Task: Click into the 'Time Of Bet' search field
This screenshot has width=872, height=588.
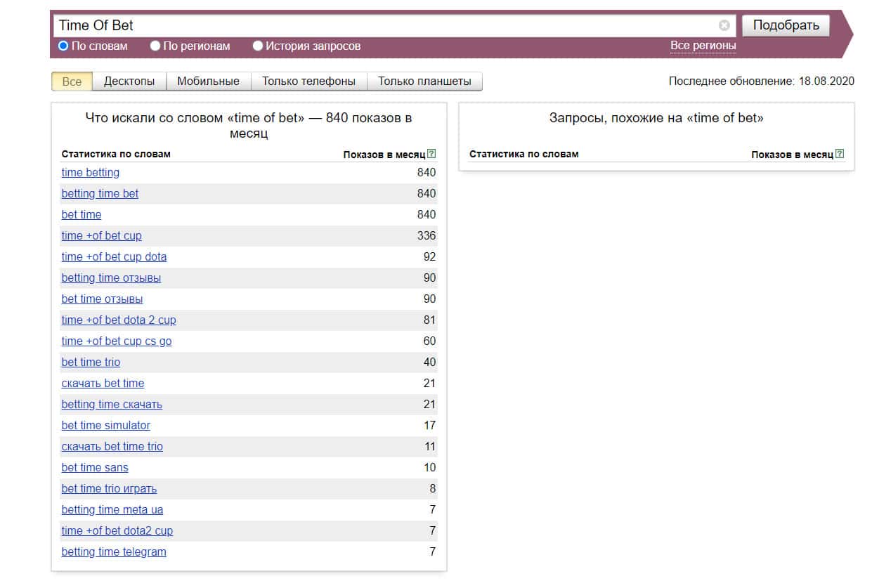Action: click(x=386, y=25)
